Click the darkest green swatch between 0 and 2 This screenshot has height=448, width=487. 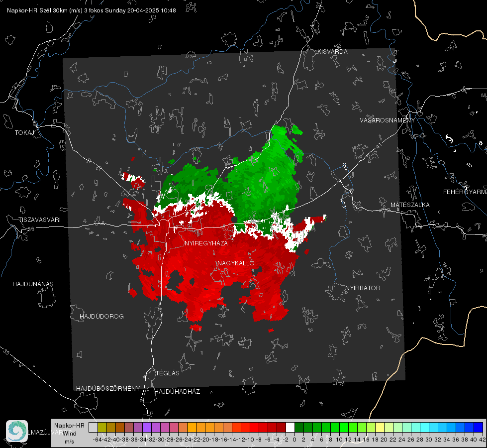[299, 427]
